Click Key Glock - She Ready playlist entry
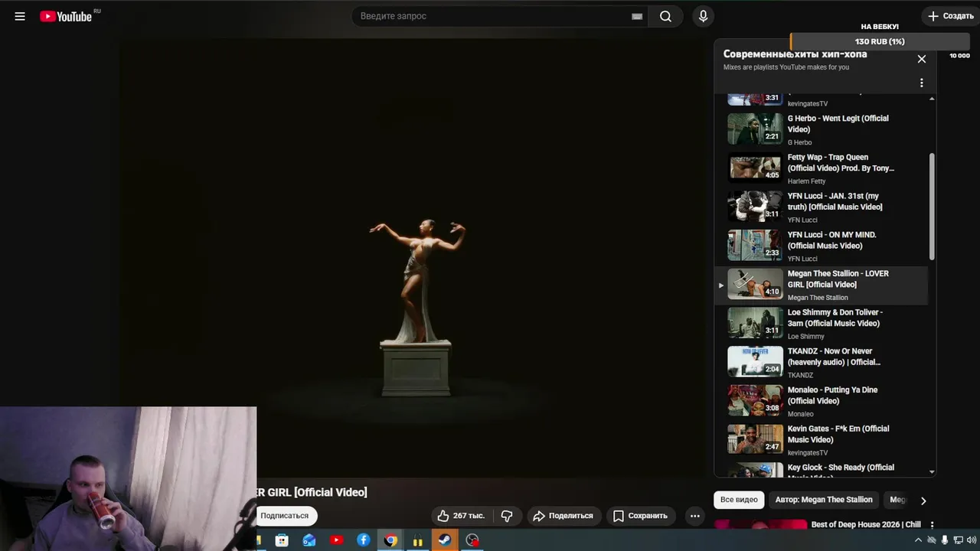This screenshot has height=551, width=980. pos(820,468)
